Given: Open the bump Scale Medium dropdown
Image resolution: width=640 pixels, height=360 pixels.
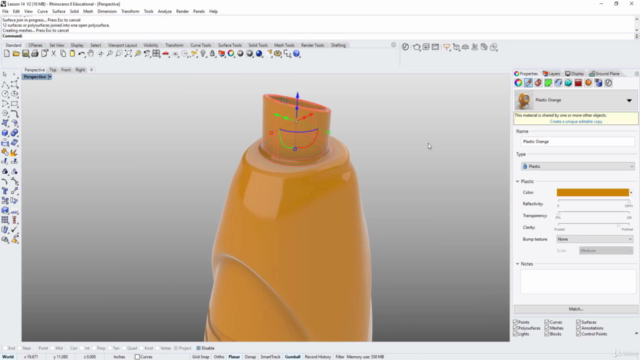Looking at the screenshot, I should pos(606,251).
